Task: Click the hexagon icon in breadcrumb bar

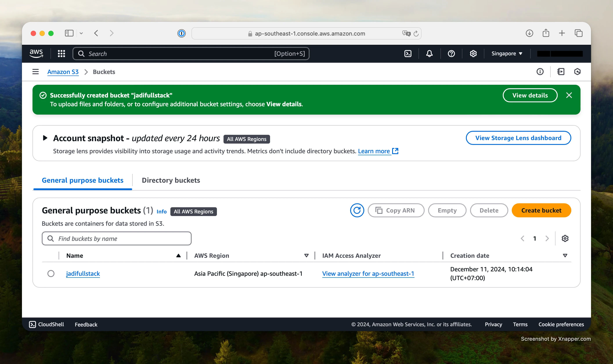Action: click(577, 72)
